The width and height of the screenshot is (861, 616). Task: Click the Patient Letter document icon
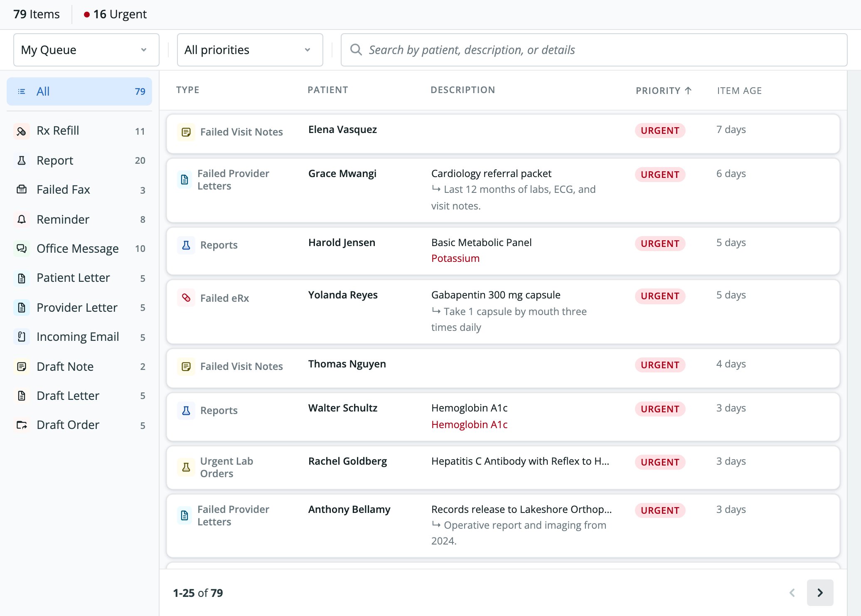pyautogui.click(x=21, y=278)
